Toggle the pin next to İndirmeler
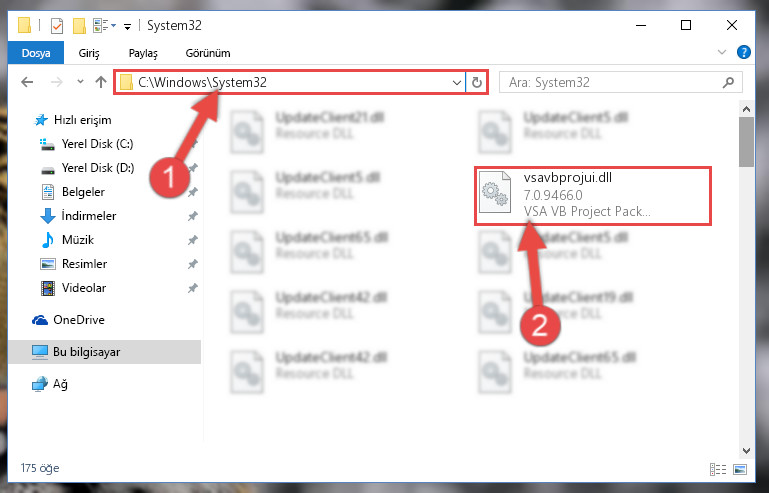The height and width of the screenshot is (493, 769). coord(193,216)
